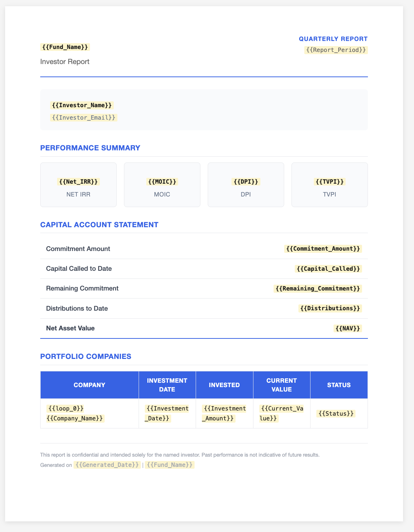This screenshot has height=532, width=414.
Task: Click the {{Investor_Name}} field
Action: (x=82, y=105)
